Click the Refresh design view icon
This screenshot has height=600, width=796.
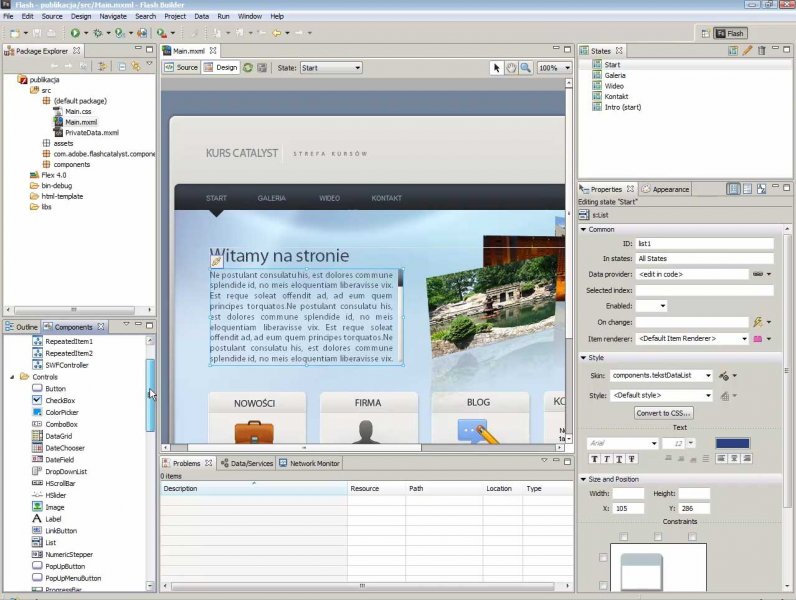pyautogui.click(x=248, y=68)
